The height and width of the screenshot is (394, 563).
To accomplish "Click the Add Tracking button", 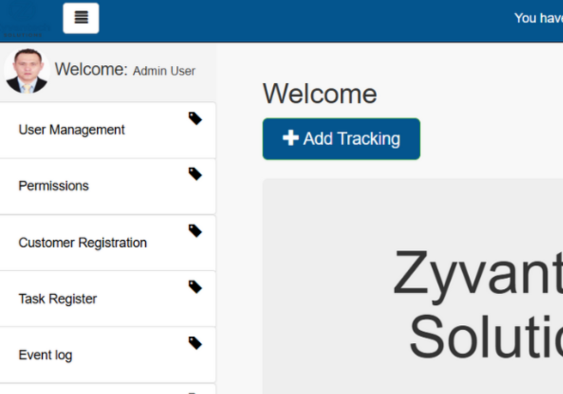I will pos(341,139).
